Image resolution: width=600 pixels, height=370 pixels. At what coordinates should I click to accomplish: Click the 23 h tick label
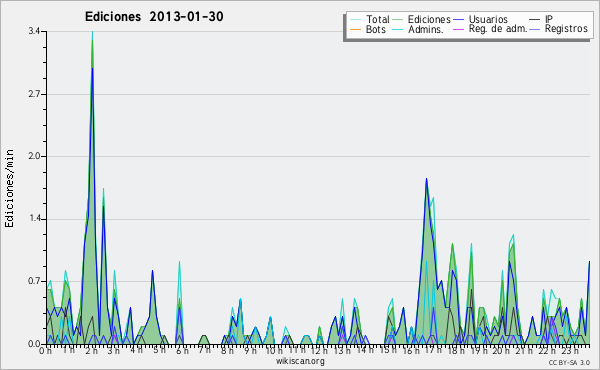[x=571, y=350]
